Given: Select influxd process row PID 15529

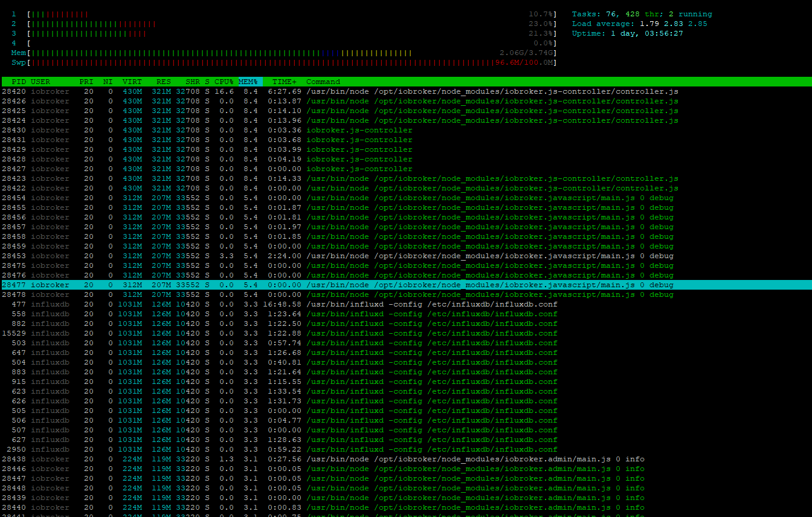Looking at the screenshot, I should click(406, 333).
